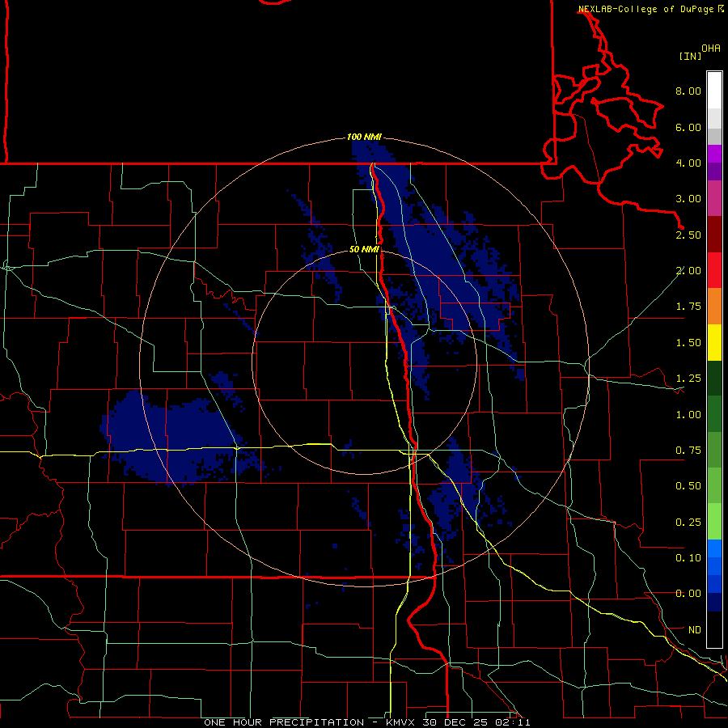Click the 8.00 legend value
This screenshot has width=728, height=728.
688,91
